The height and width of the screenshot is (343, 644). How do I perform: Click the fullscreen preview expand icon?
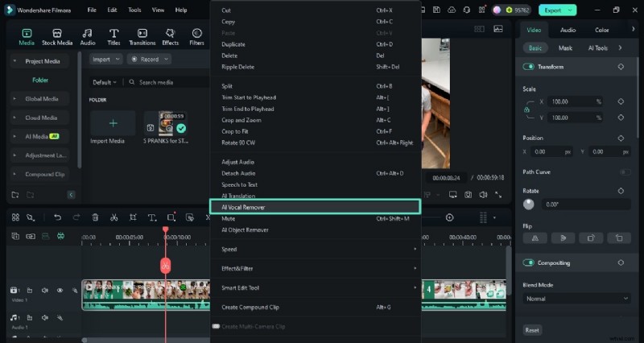point(498,195)
